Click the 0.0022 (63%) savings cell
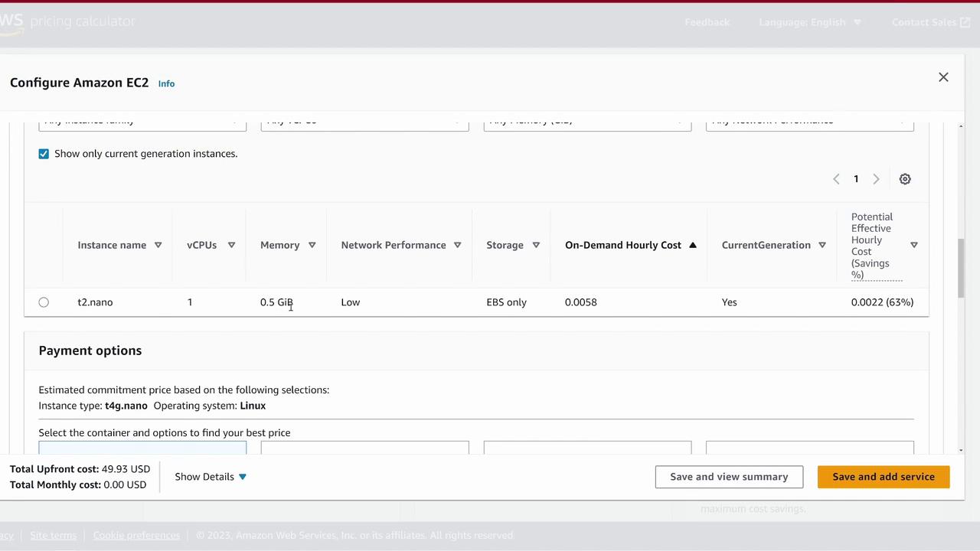 point(882,302)
